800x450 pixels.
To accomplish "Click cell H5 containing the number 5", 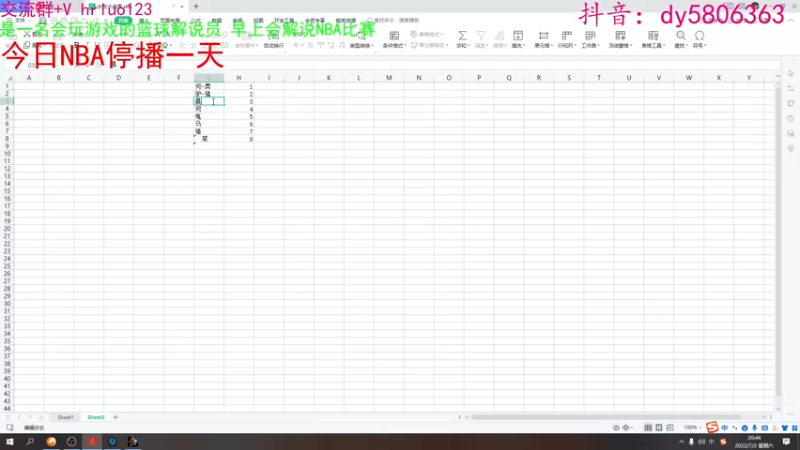I will tap(239, 116).
